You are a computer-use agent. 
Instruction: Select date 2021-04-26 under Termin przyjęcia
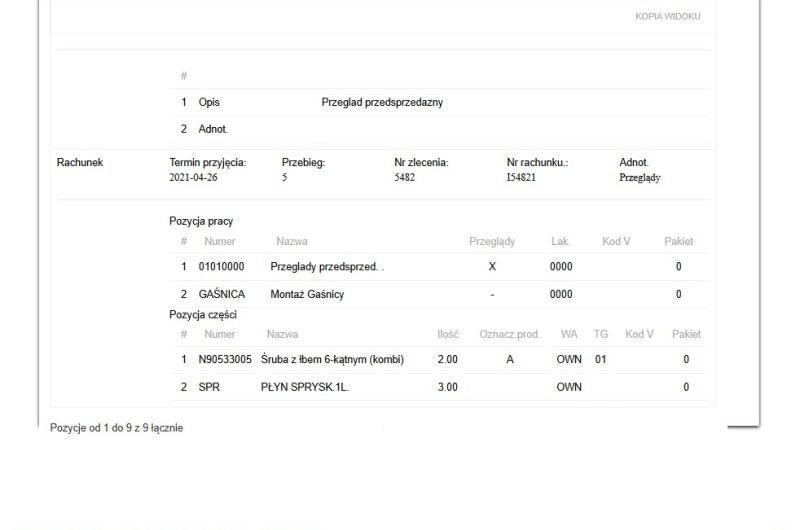(x=193, y=178)
